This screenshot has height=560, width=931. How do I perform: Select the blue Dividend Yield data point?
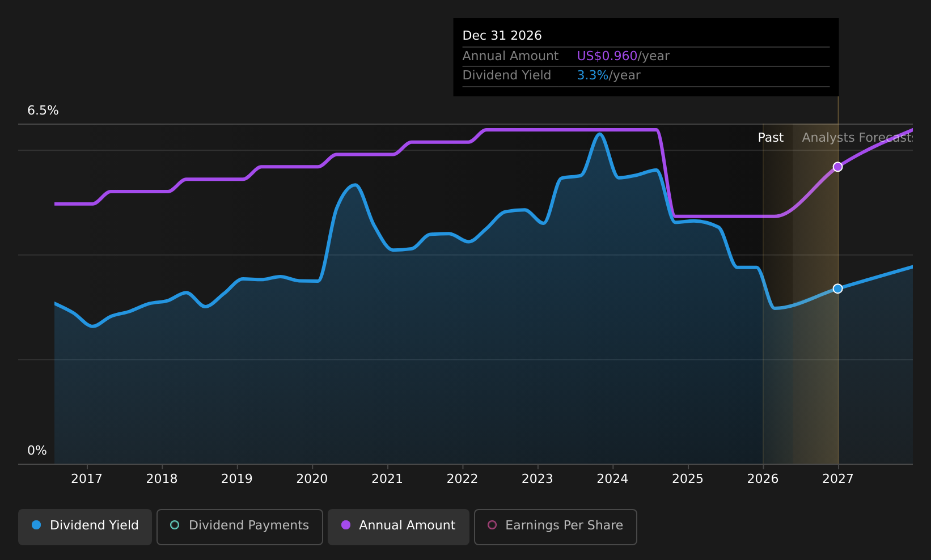(837, 289)
